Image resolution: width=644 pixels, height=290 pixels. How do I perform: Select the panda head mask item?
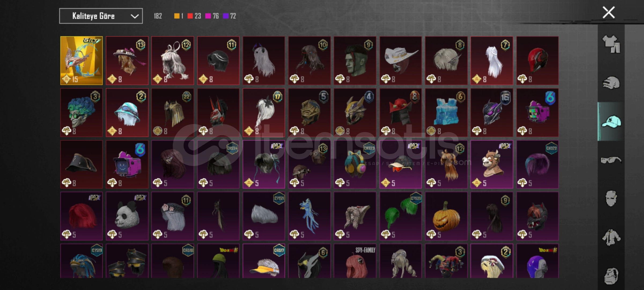coord(127,216)
